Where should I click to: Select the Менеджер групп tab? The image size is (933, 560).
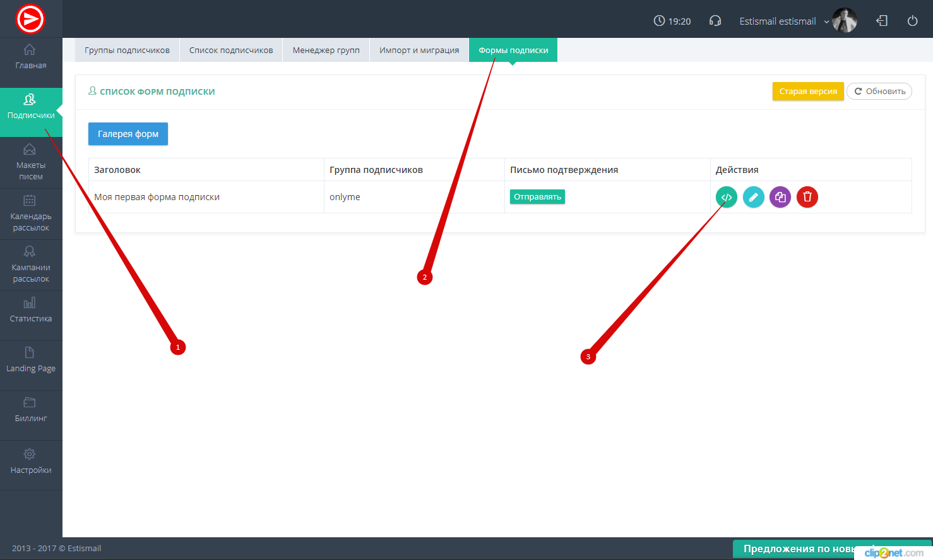pos(326,51)
